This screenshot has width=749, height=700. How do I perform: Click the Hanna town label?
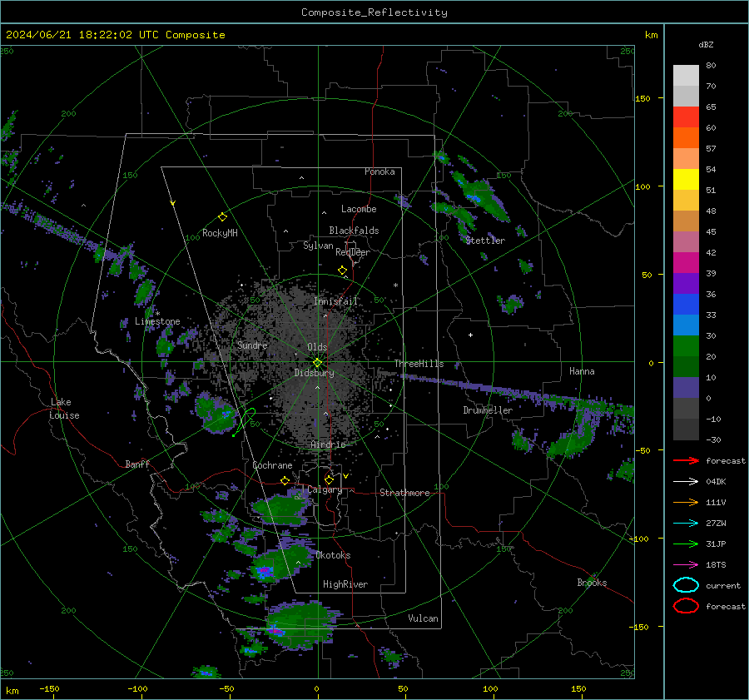(582, 371)
